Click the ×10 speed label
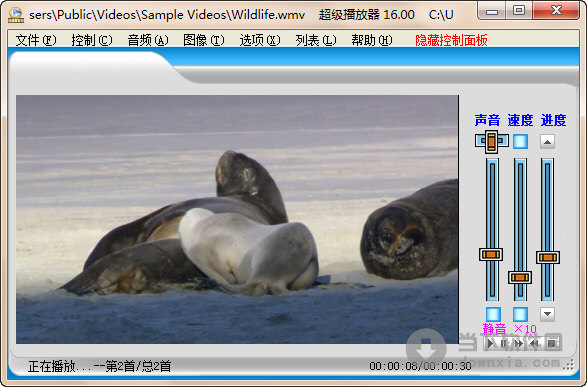 525,329
